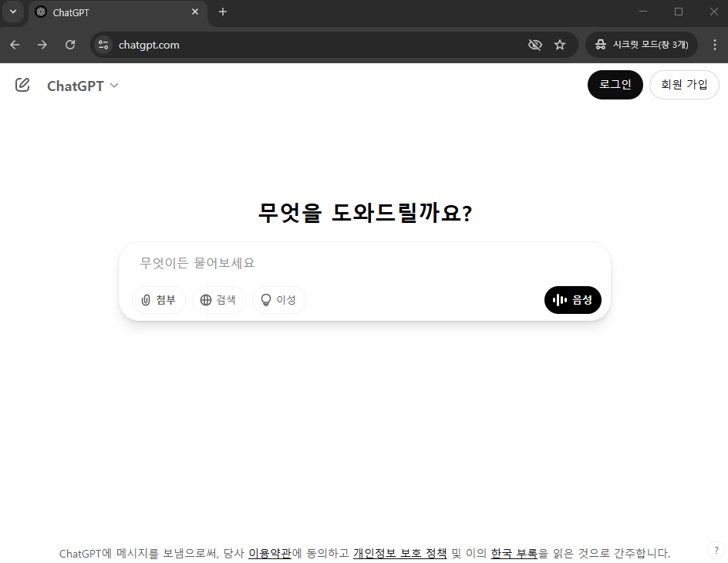
Task: Click the 회원 가입 button
Action: click(x=684, y=85)
